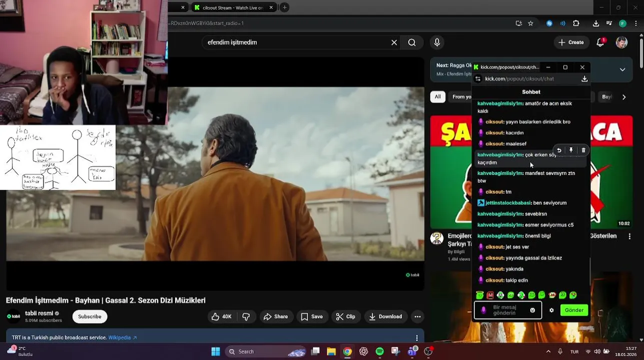644x360 pixels.
Task: Open File Explorer from taskbar
Action: [x=331, y=351]
